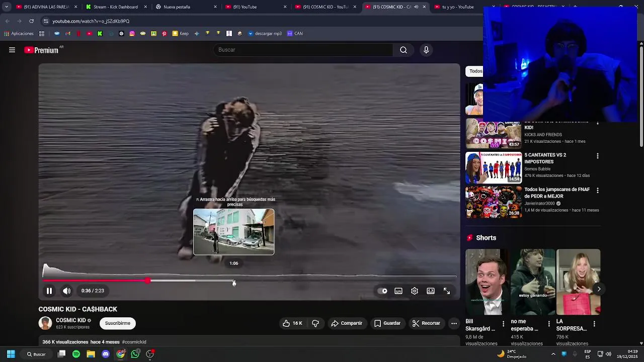Image resolution: width=644 pixels, height=362 pixels.
Task: Open Aplicaciones bookmark
Action: point(19,34)
